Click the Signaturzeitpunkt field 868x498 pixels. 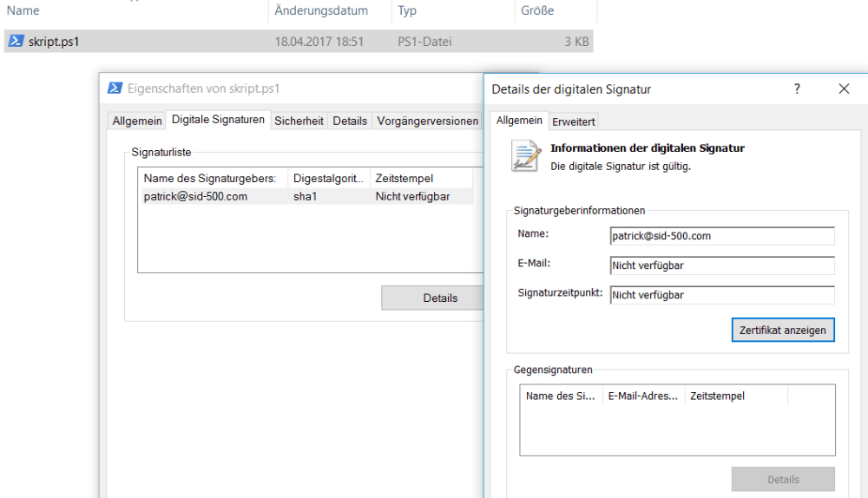point(721,295)
